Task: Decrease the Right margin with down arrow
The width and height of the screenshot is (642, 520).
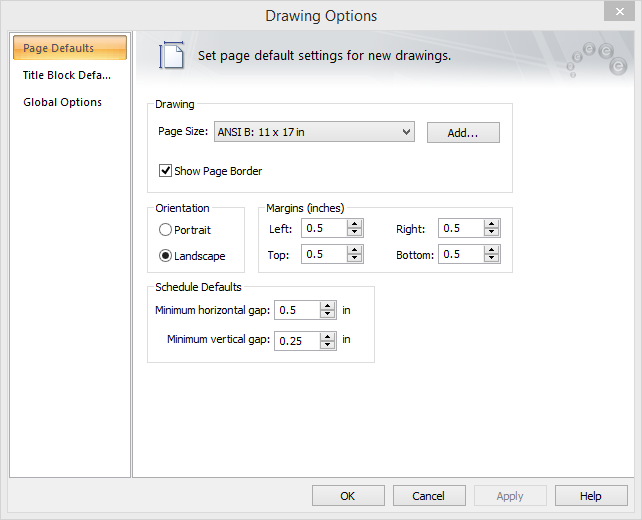Action: [490, 233]
